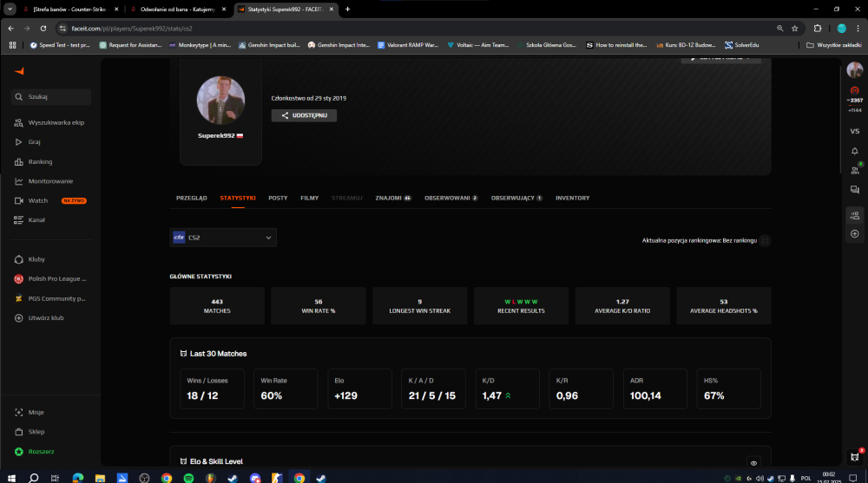Bookmark page with star icon

pyautogui.click(x=794, y=29)
